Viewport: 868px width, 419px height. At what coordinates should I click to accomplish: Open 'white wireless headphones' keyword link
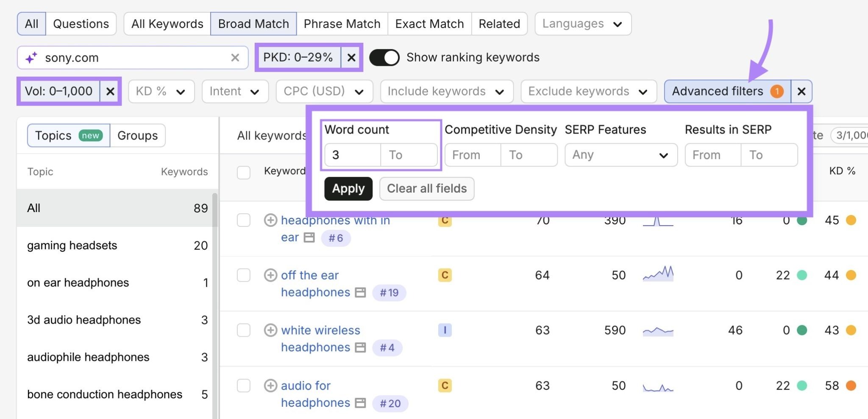click(320, 339)
